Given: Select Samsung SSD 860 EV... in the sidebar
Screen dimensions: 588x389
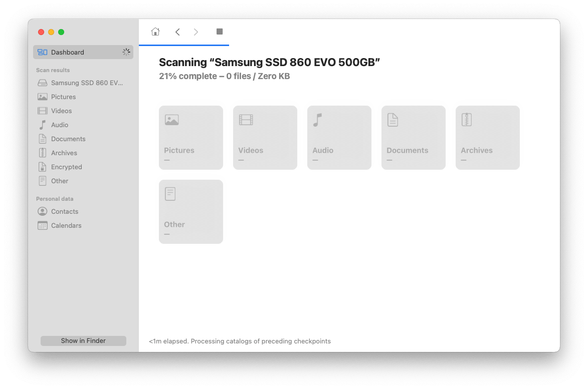Looking at the screenshot, I should click(83, 83).
